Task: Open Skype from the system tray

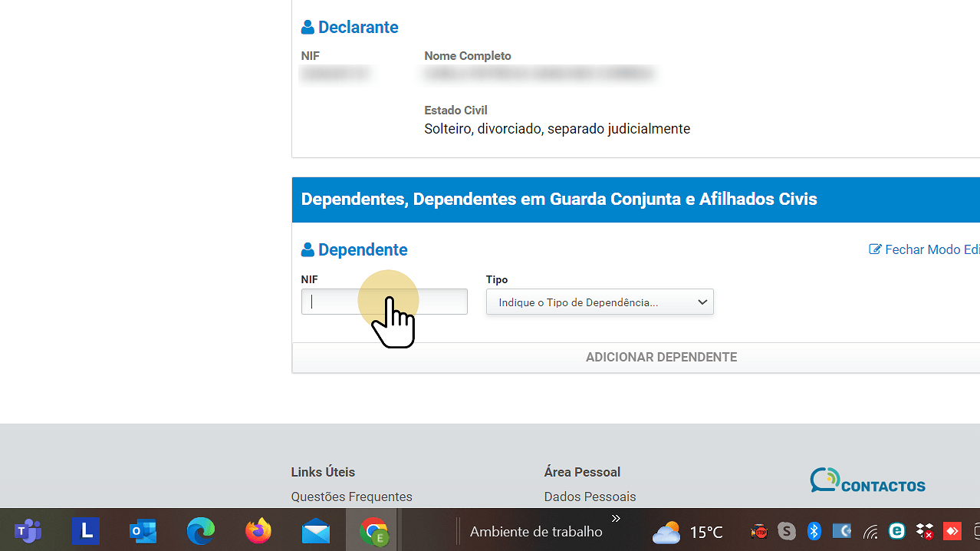Action: (x=786, y=531)
